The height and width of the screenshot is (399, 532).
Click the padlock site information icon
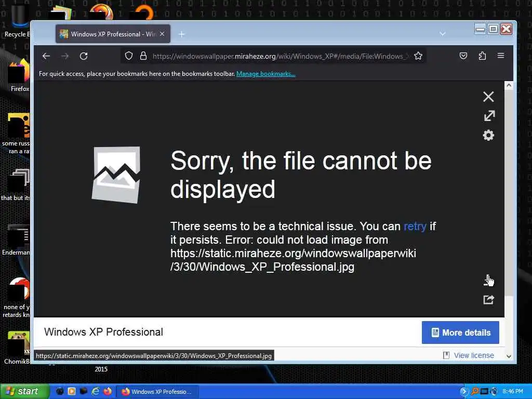pyautogui.click(x=143, y=56)
